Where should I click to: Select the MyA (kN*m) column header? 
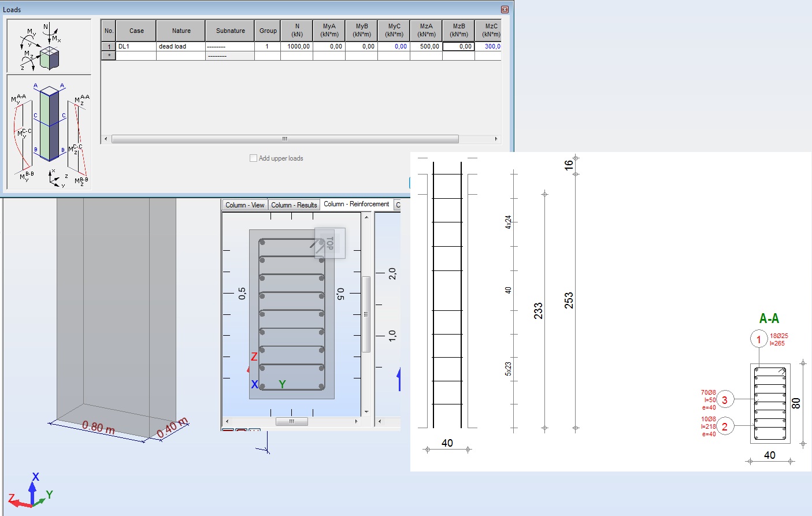[x=329, y=31]
